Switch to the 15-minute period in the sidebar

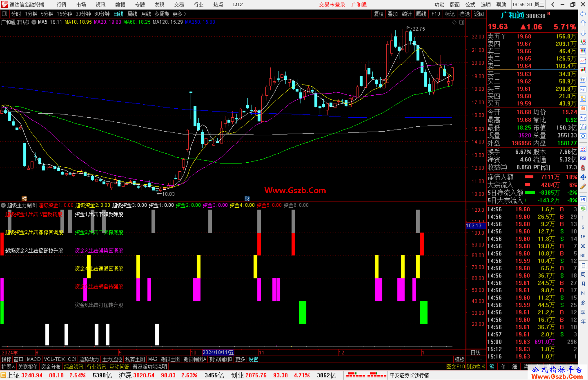click(583, 237)
